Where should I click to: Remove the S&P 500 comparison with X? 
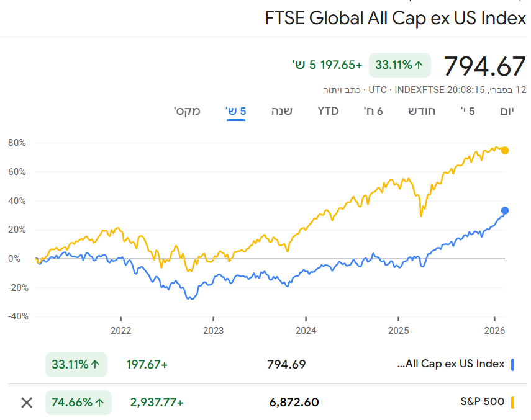tap(27, 403)
